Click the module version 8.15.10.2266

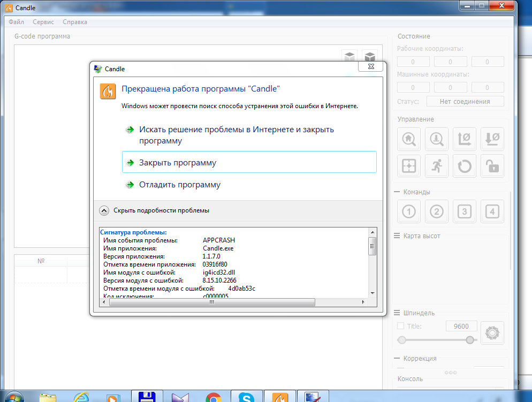click(x=219, y=280)
